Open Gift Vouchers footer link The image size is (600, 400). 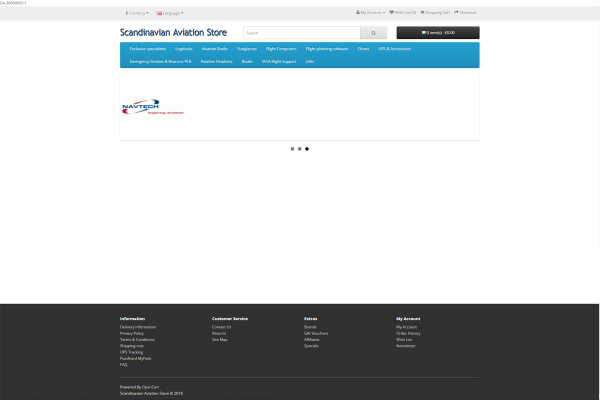click(316, 333)
